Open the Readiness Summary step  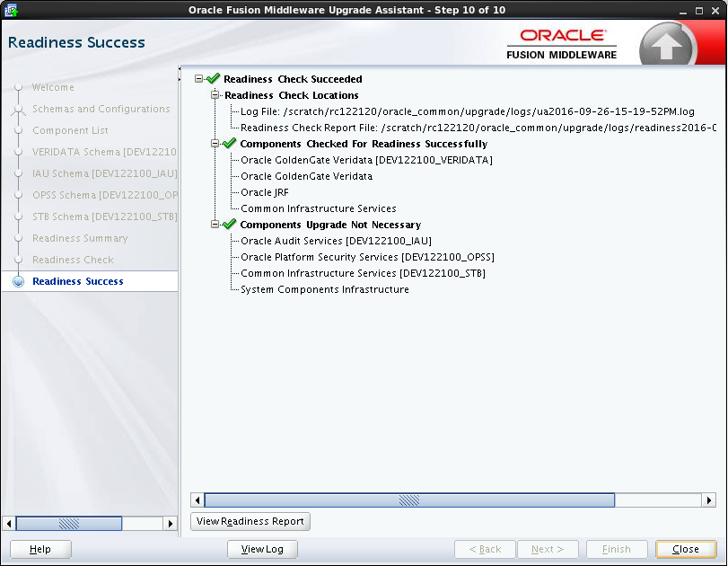click(x=80, y=238)
